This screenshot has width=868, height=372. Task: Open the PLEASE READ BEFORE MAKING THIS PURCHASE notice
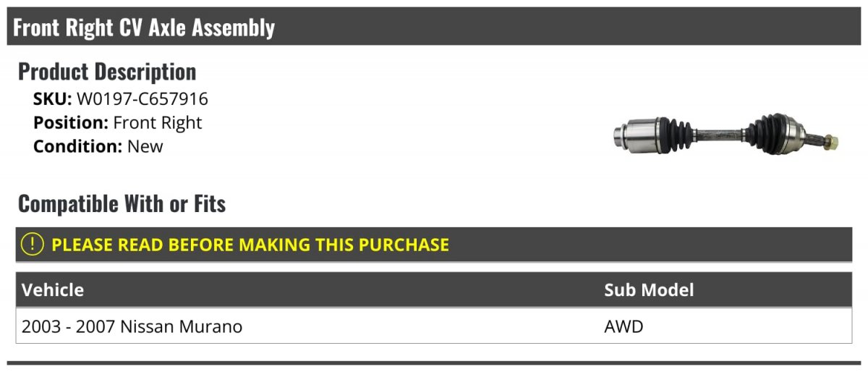pyautogui.click(x=250, y=245)
